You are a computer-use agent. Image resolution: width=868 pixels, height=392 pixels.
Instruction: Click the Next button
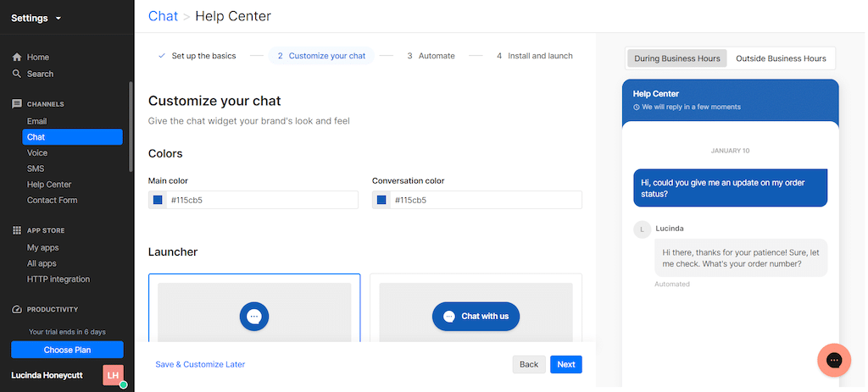click(565, 364)
